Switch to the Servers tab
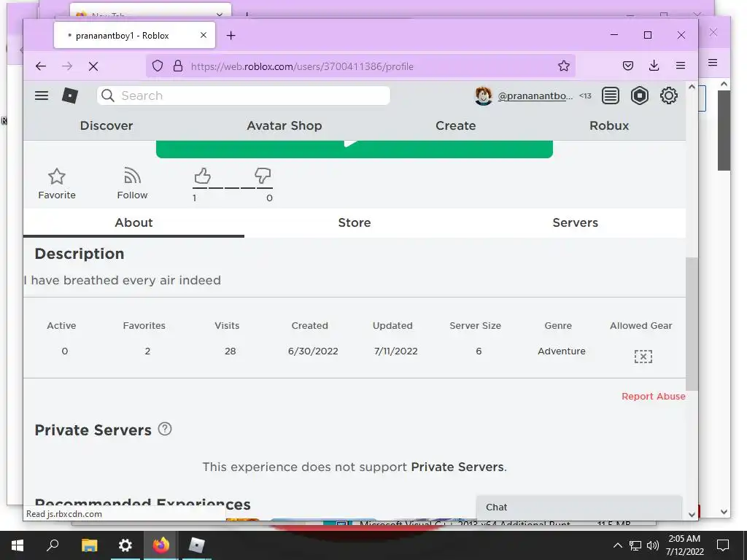 [575, 222]
